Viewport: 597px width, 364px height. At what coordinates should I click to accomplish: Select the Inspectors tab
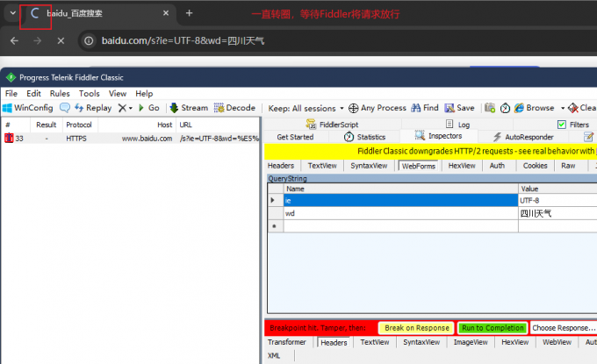pyautogui.click(x=438, y=136)
